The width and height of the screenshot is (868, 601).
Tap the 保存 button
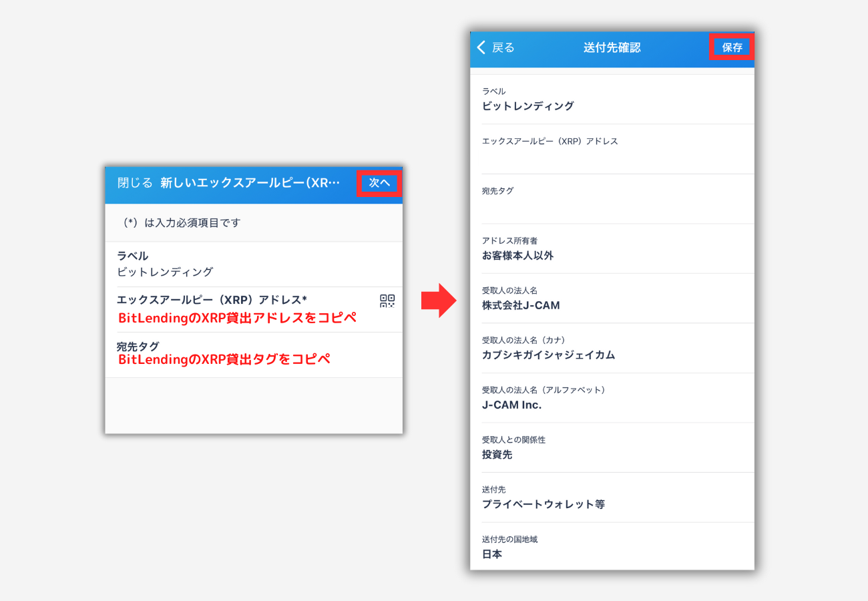tap(732, 47)
